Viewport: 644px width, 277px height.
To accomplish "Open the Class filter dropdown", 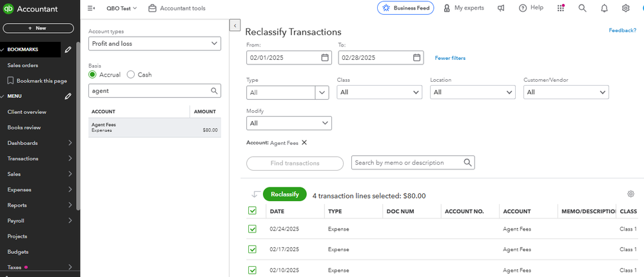I will pos(379,92).
